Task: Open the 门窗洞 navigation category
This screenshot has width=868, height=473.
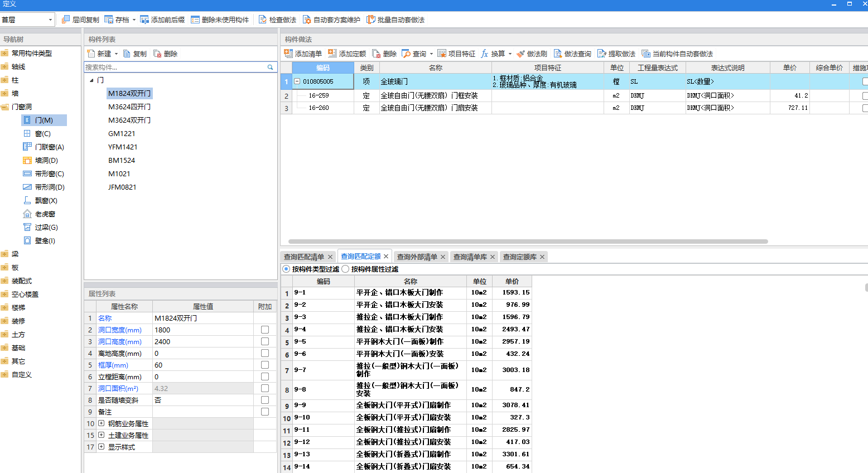Action: [21, 107]
